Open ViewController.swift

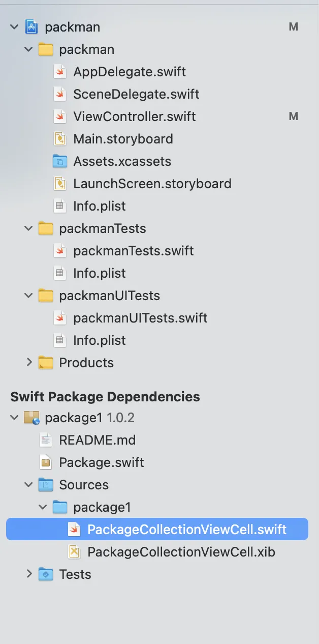click(134, 116)
